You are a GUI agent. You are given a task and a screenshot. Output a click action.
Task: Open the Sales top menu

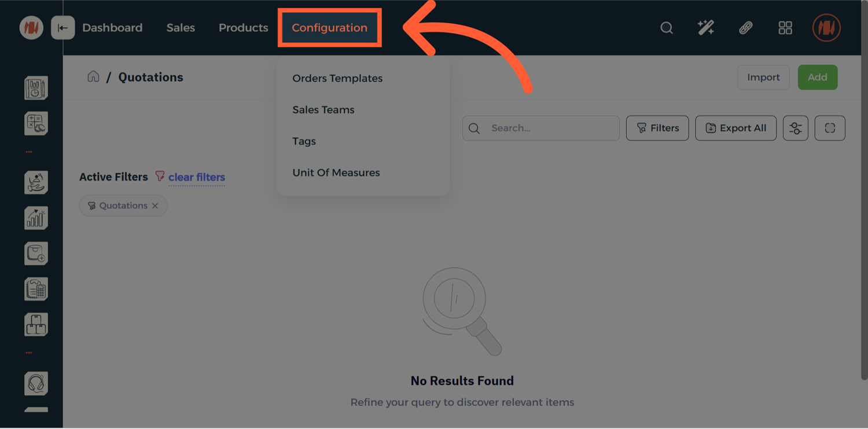coord(181,28)
